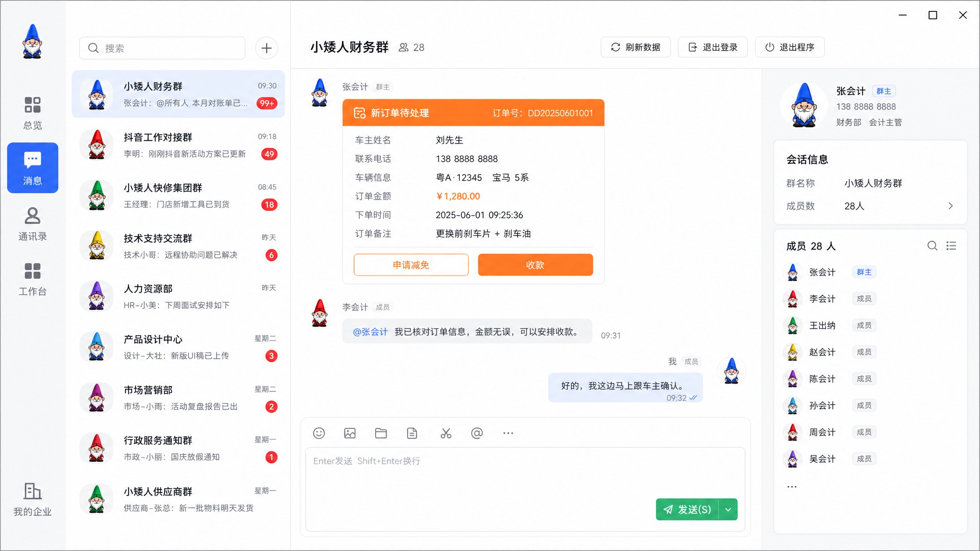
Task: Click 退出登录 logout button
Action: 713,47
